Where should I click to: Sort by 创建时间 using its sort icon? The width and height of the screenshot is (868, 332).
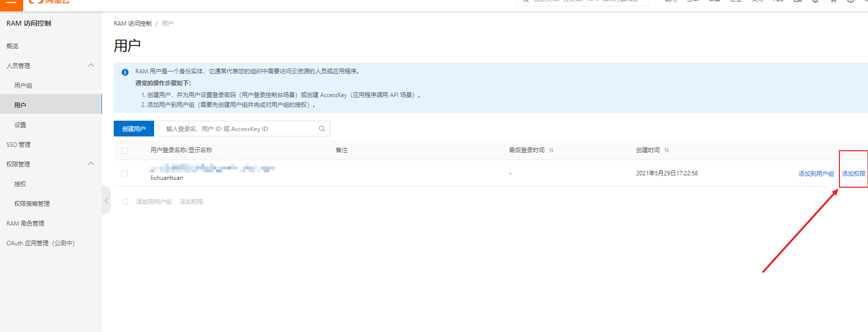[x=667, y=150]
